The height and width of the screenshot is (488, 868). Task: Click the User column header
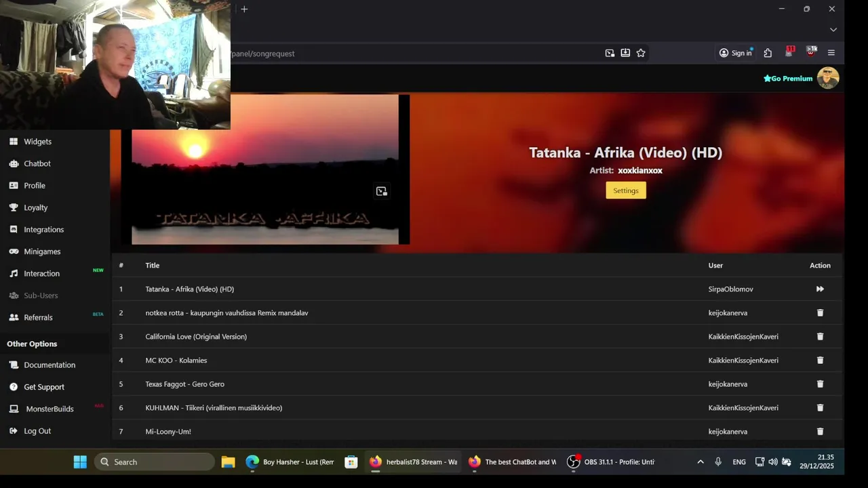click(x=715, y=265)
